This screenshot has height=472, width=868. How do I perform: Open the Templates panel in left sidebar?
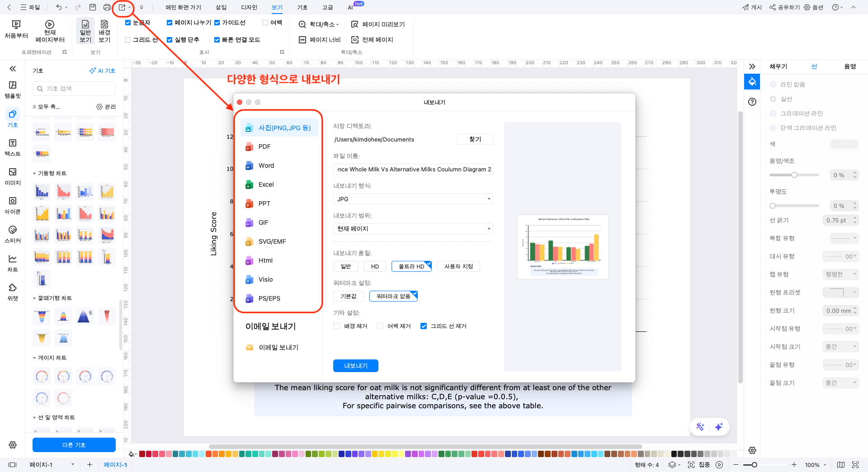[13, 90]
